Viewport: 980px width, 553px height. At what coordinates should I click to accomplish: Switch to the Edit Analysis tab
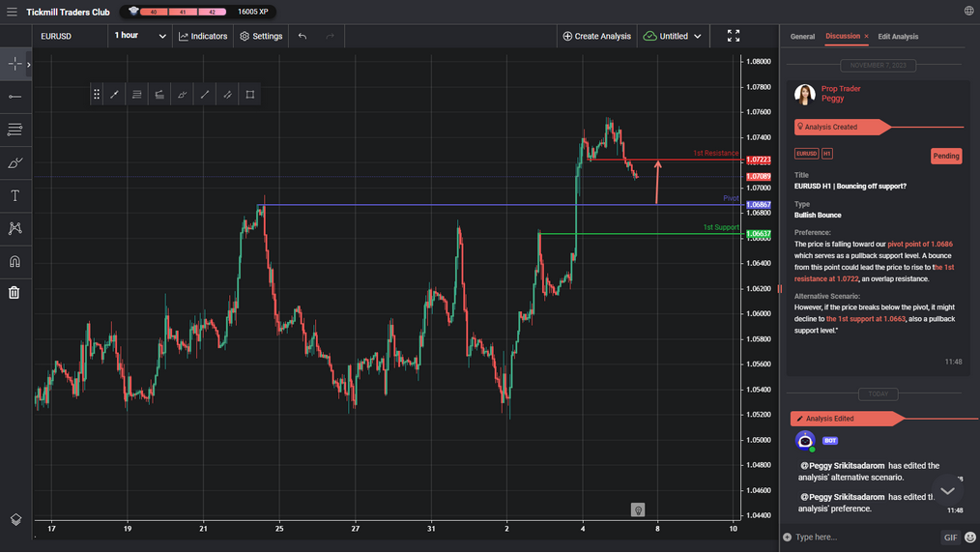tap(898, 37)
